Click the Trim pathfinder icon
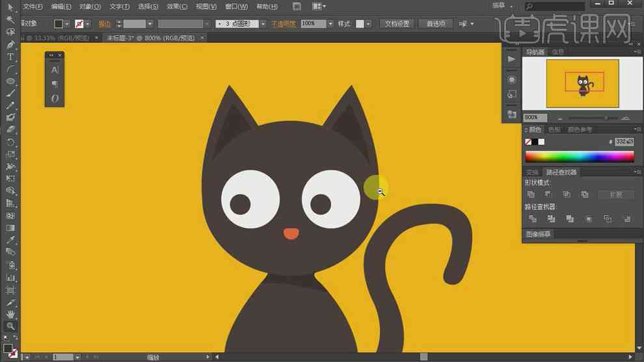The image size is (644, 362). 551,219
